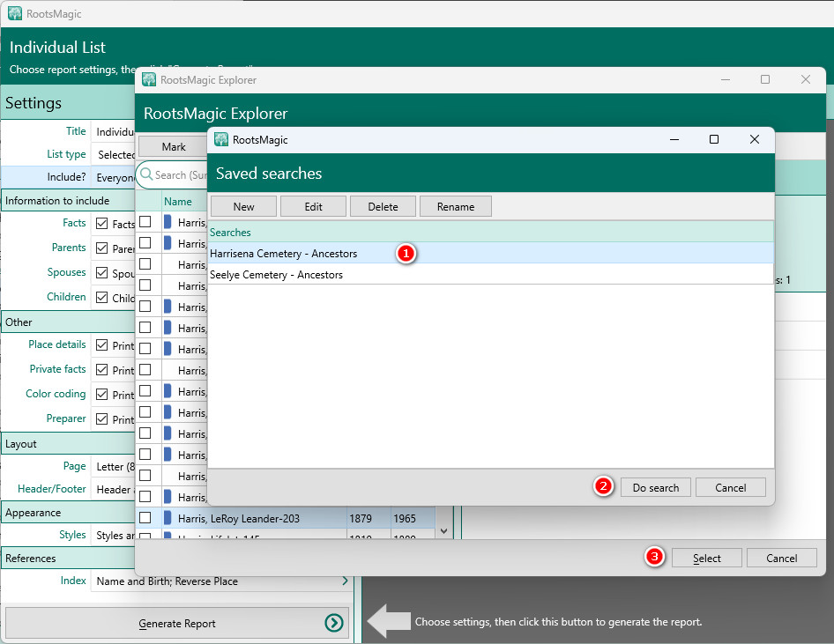
Task: Toggle the Children checkbox in Settings
Action: [x=101, y=298]
